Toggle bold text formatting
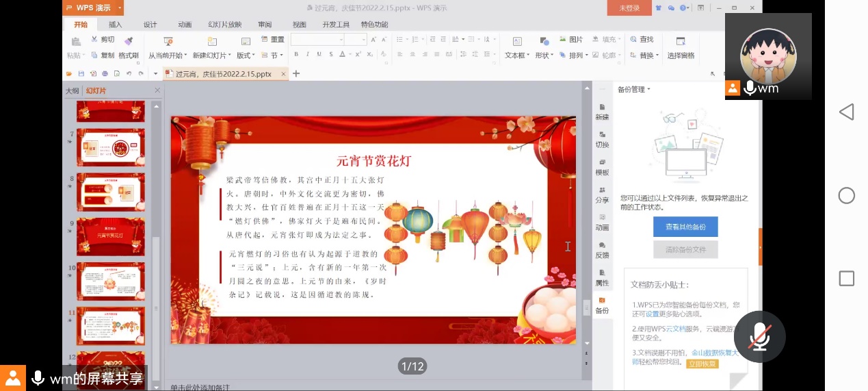 click(297, 55)
